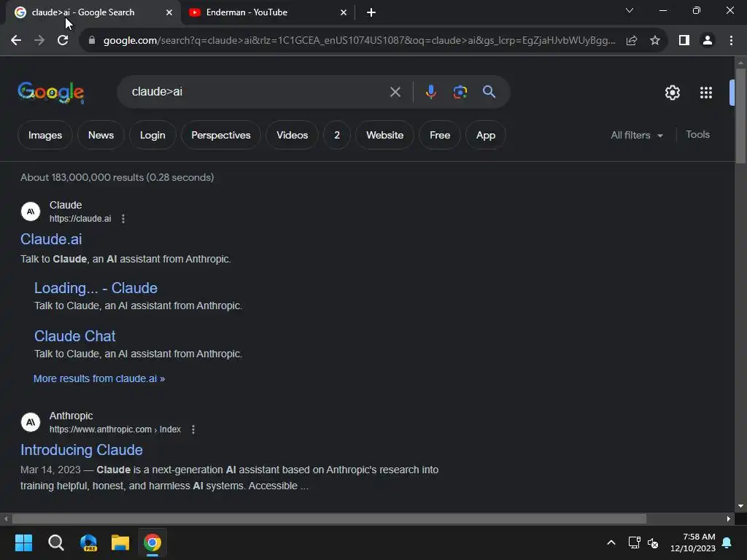The image size is (747, 560).
Task: Close the claude>ai Google Search tab
Action: (x=169, y=12)
